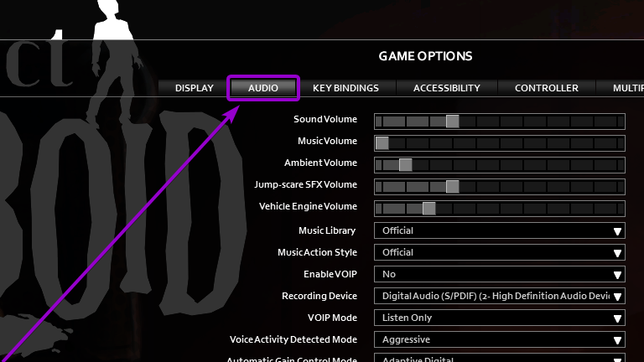The image size is (644, 362).
Task: Choose a different Recording Device from dropdown
Action: [499, 296]
